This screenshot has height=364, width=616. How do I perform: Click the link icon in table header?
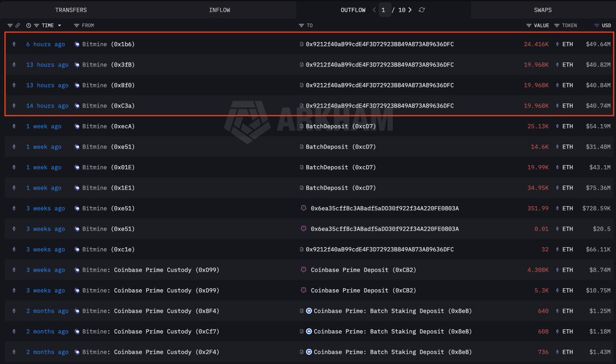tap(17, 25)
